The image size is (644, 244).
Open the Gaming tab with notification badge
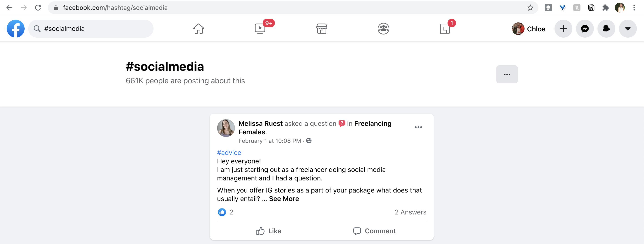(445, 29)
